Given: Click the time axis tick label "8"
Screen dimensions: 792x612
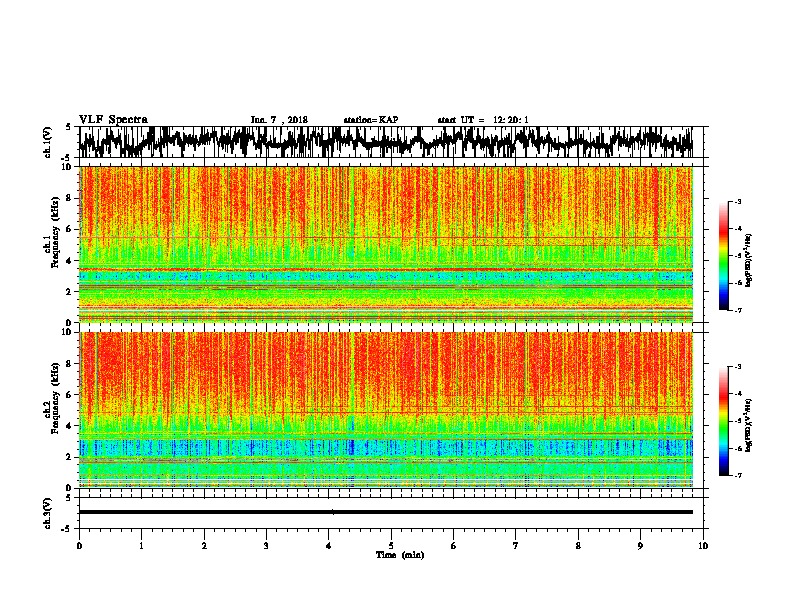Looking at the screenshot, I should pyautogui.click(x=578, y=546).
